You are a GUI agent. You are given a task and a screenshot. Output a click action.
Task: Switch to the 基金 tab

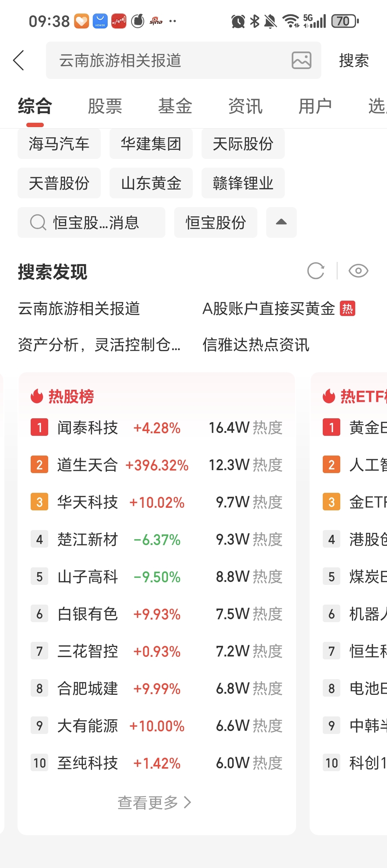(175, 106)
